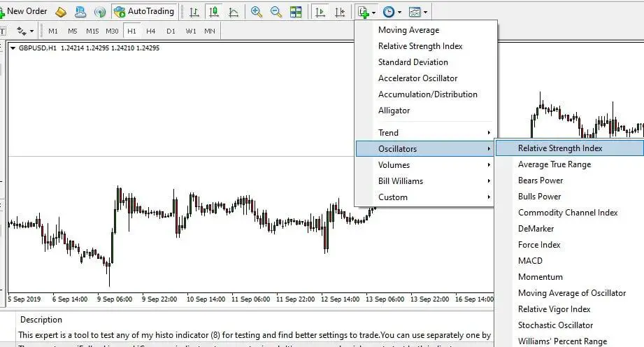
Task: Select Bulls Power oscillator
Action: pyautogui.click(x=570, y=196)
